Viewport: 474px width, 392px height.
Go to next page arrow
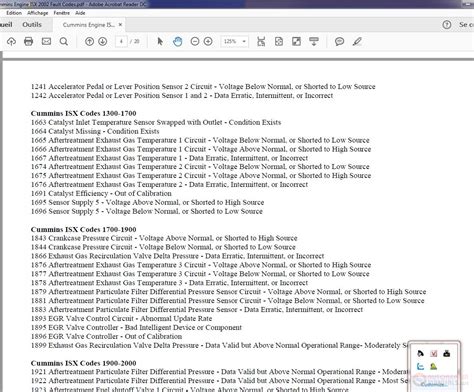(103, 41)
